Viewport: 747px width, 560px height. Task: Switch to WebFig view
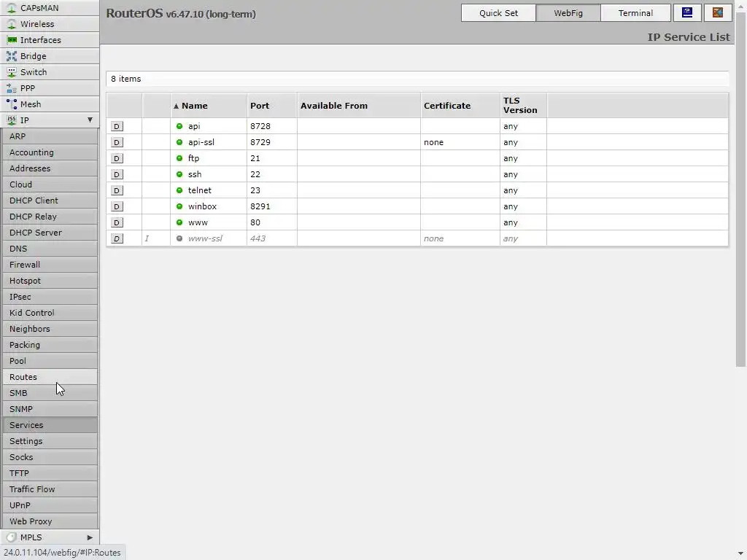[x=568, y=13]
